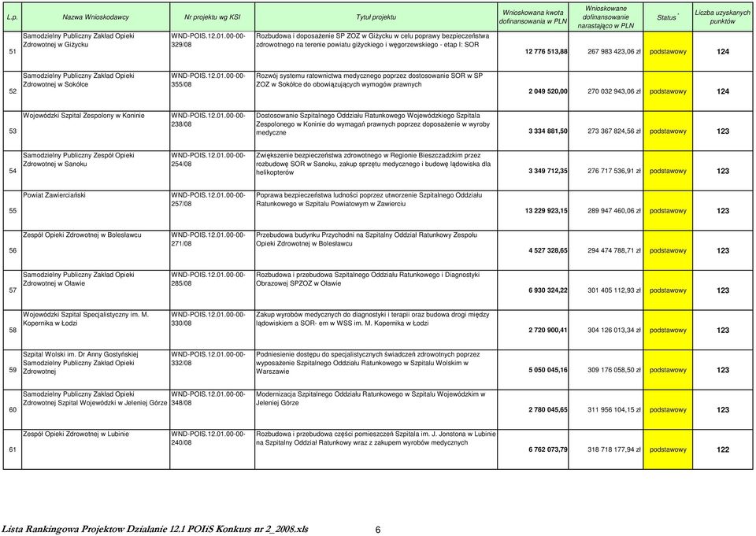Select amount 3 349 712,35
Viewport: 756px width, 536px height.
pyautogui.click(x=548, y=171)
